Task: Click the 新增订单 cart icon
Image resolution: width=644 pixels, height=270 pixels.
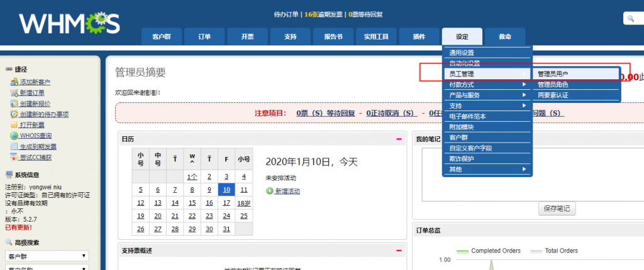Action: (x=14, y=93)
